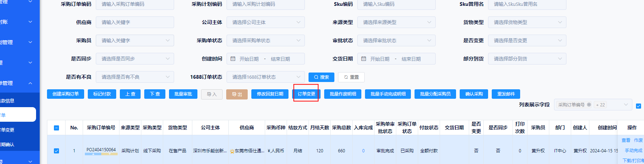This screenshot has height=164, width=644.
Task: Click the 重置 reset button
Action: (351, 77)
